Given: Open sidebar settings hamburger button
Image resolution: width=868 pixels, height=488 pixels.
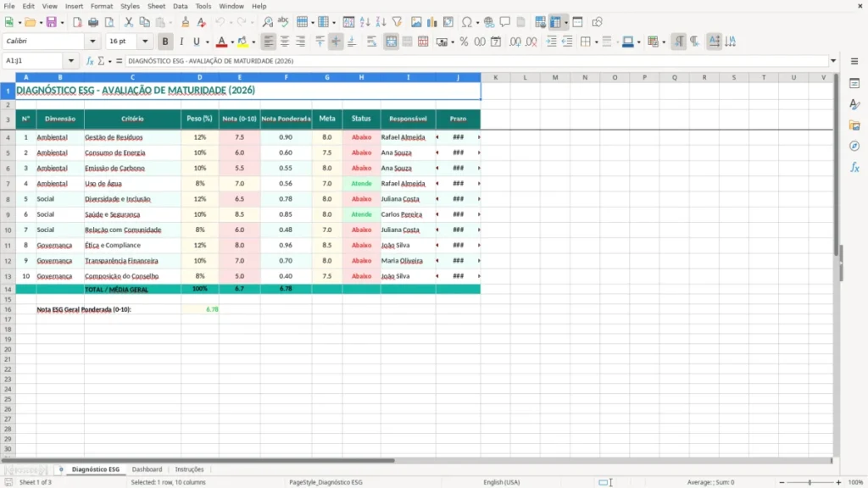Looking at the screenshot, I should pyautogui.click(x=854, y=61).
